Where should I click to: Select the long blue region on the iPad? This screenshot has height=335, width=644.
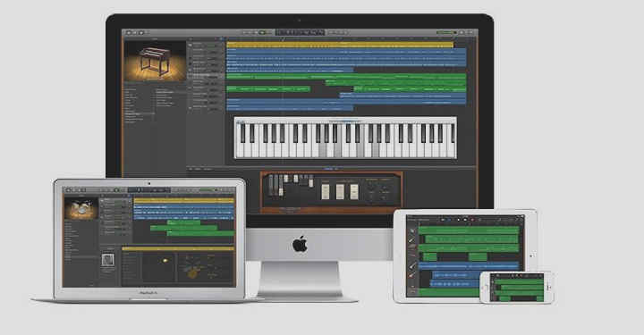point(468,265)
